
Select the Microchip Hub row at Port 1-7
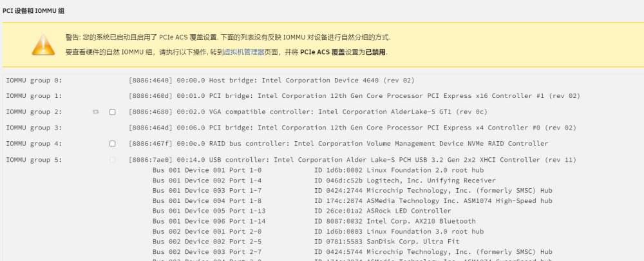(x=352, y=191)
